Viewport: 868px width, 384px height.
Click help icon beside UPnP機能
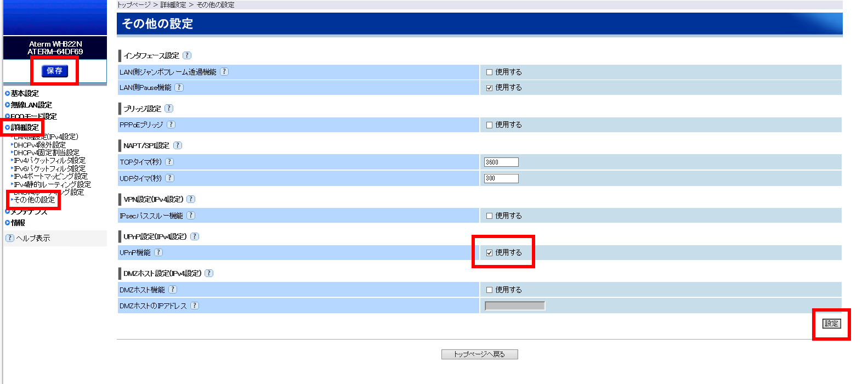(158, 252)
